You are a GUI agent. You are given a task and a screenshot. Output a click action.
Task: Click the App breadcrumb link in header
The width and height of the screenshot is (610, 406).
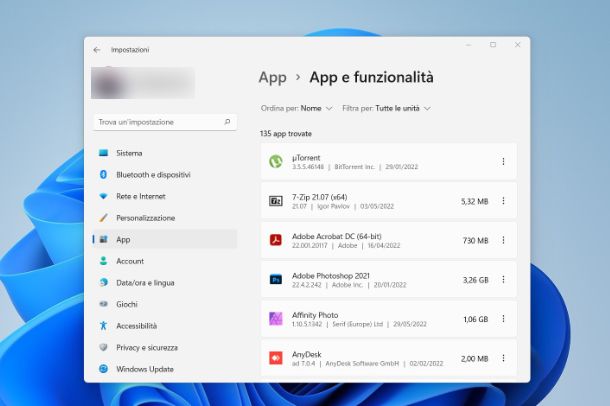click(272, 77)
